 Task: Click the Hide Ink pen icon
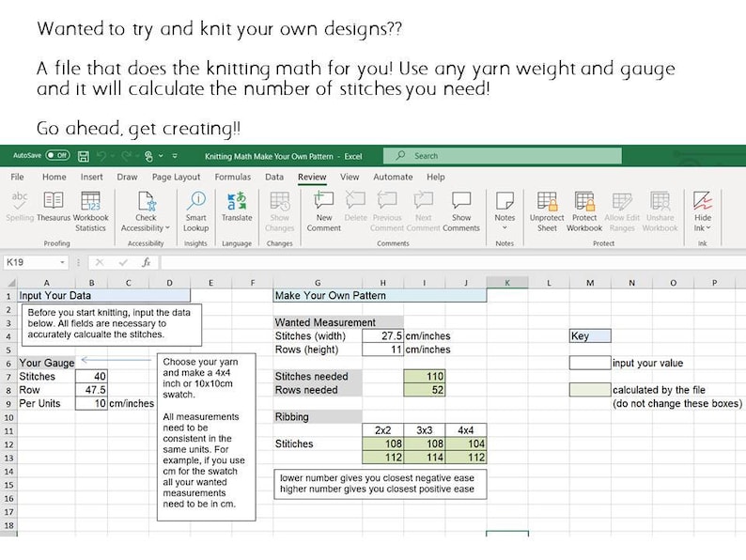[x=702, y=201]
